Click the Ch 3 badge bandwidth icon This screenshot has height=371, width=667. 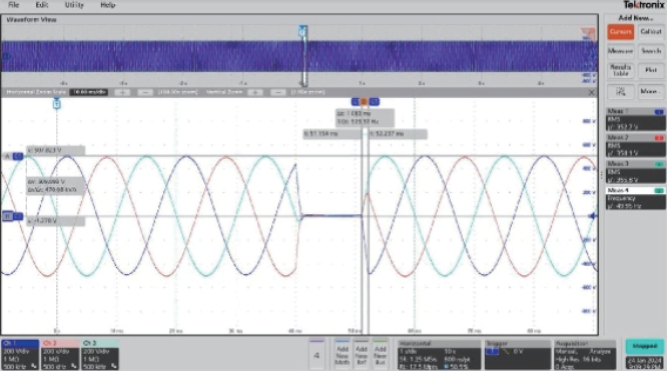(x=114, y=366)
